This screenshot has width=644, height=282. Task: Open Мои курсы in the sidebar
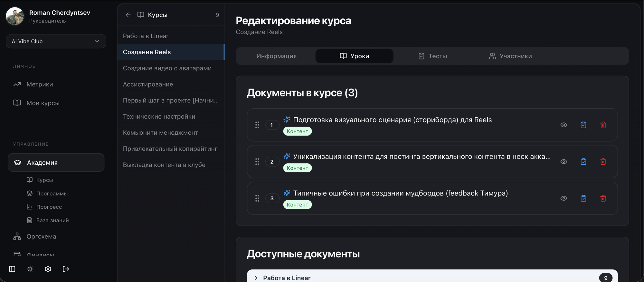(x=56, y=103)
